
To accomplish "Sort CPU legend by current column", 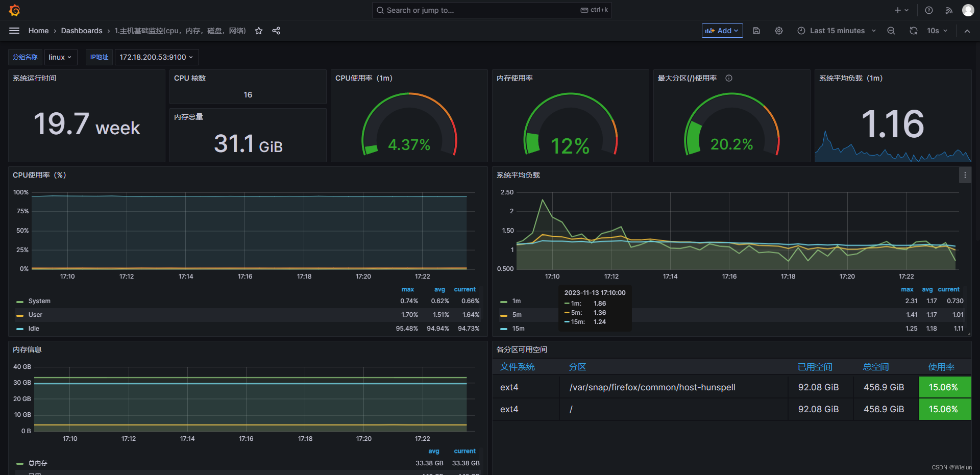I will pos(465,289).
